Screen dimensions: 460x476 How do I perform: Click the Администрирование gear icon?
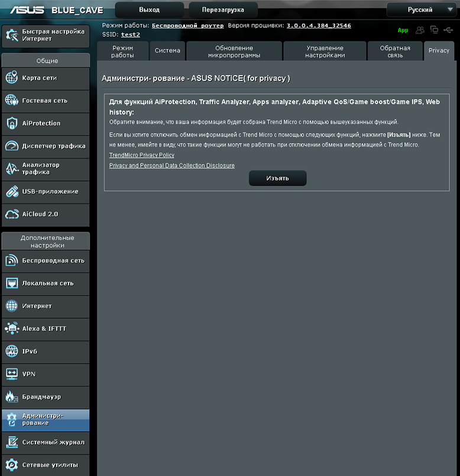click(x=12, y=419)
